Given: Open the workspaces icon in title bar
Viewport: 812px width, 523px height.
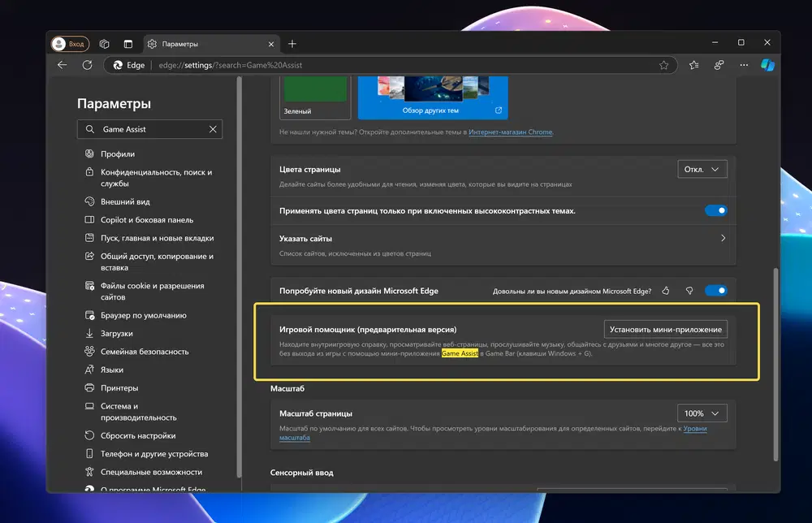Looking at the screenshot, I should tap(104, 44).
